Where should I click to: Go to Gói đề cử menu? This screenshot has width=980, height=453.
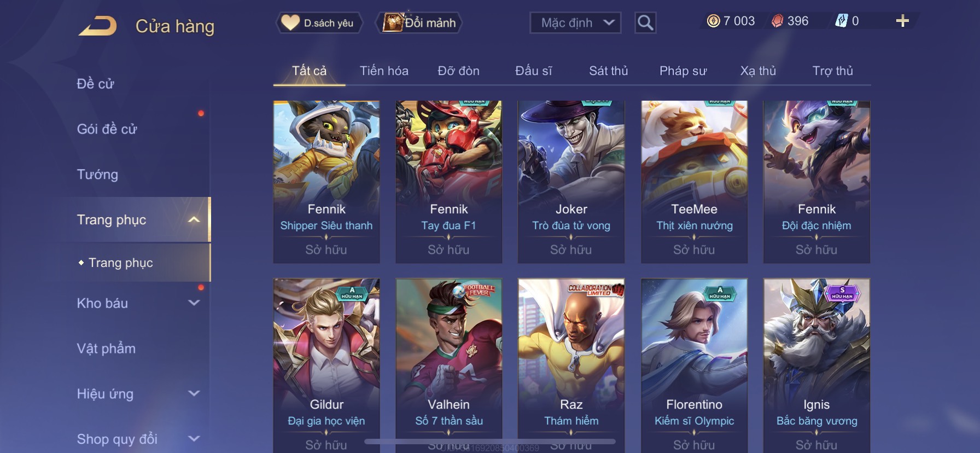point(107,129)
